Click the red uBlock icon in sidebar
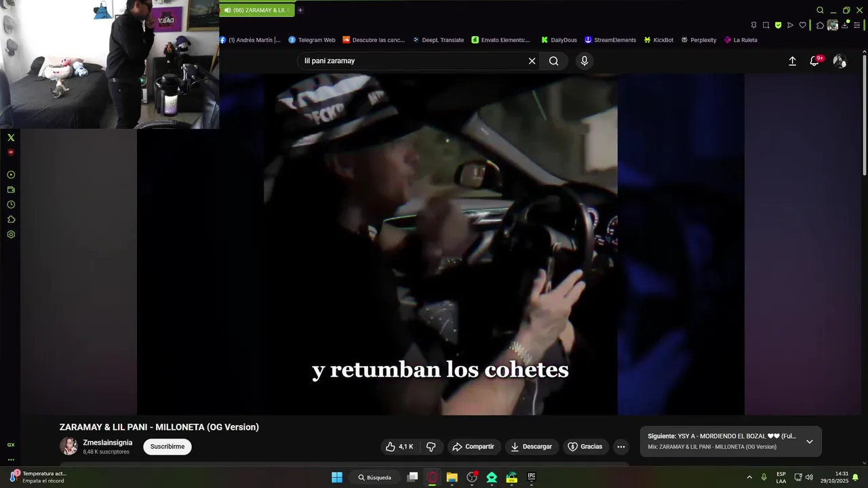 (x=11, y=152)
